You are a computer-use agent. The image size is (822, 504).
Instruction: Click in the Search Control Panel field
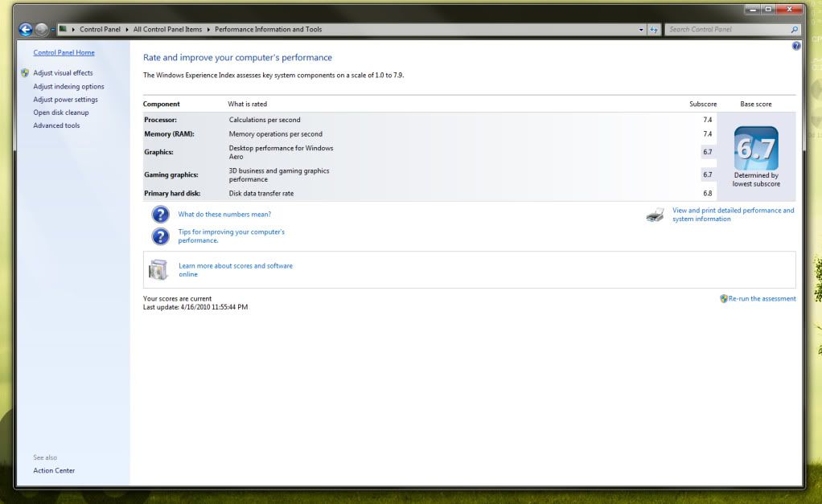point(729,30)
